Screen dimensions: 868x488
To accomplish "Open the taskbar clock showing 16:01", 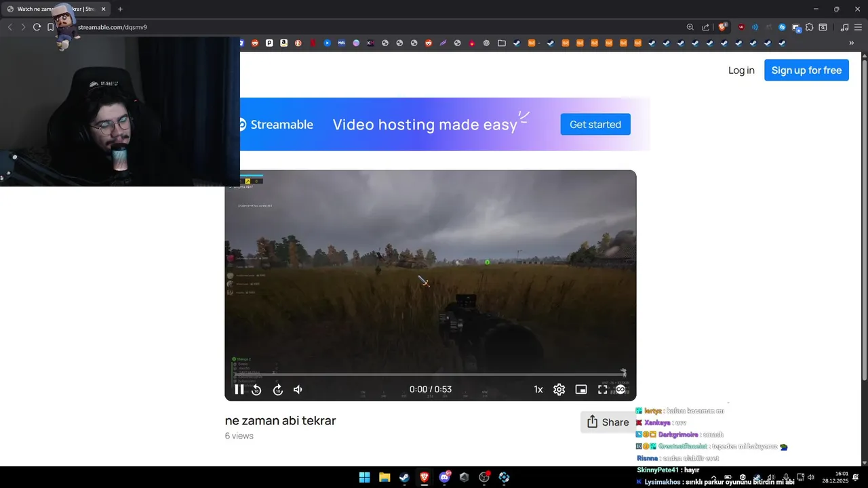I will 835,477.
